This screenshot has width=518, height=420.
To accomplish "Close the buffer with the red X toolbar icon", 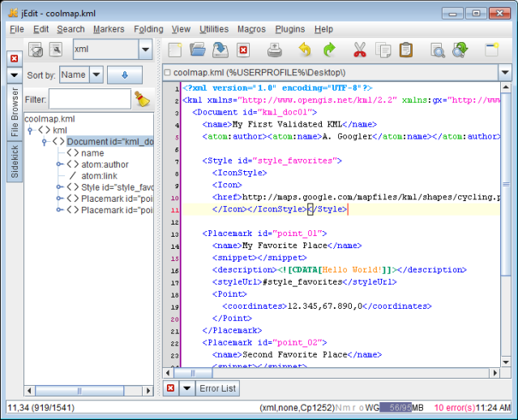I will pyautogui.click(x=243, y=50).
